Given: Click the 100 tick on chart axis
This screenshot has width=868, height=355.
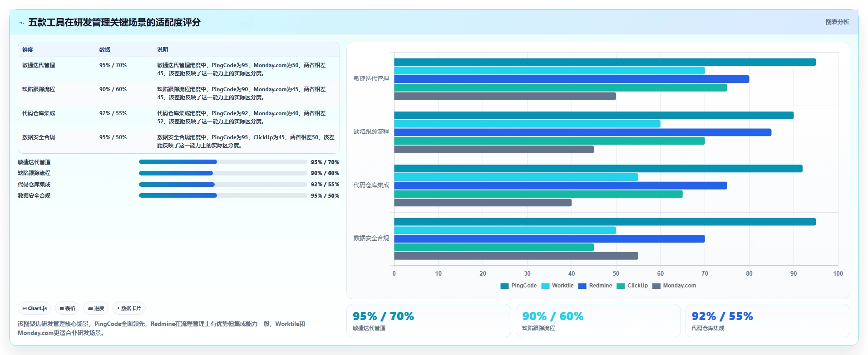Looking at the screenshot, I should click(x=838, y=273).
